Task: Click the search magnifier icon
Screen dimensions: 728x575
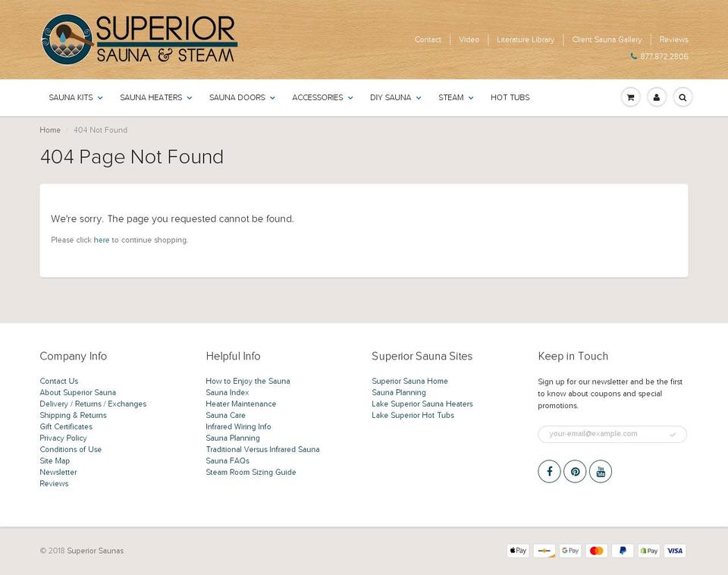Action: pos(682,98)
